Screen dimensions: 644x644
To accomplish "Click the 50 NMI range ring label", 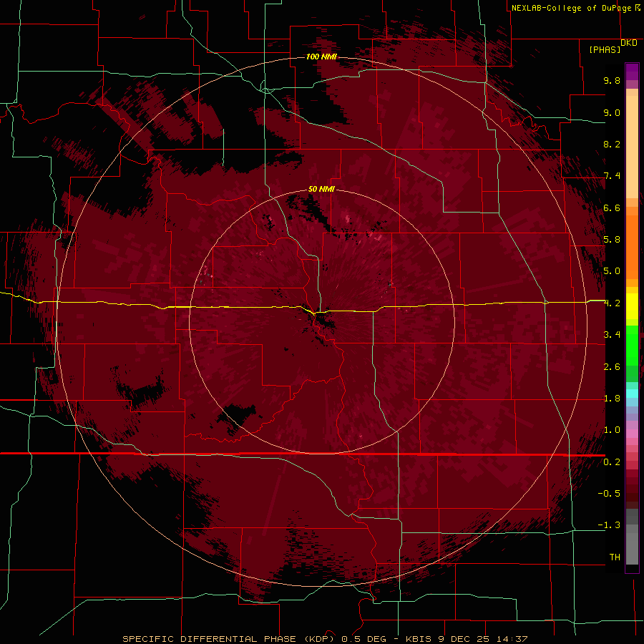I will (x=321, y=190).
